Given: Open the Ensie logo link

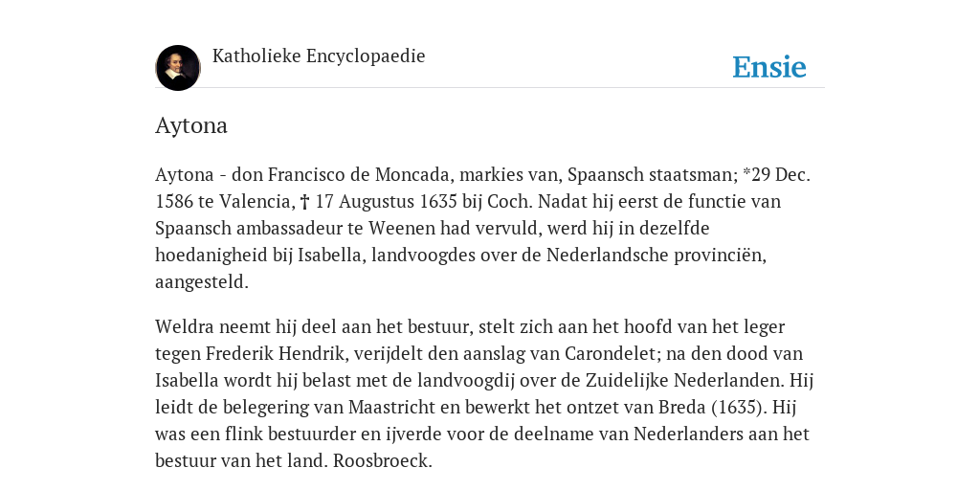Looking at the screenshot, I should tap(769, 68).
